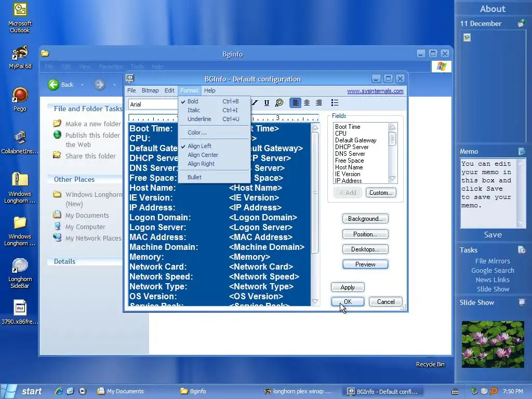Click the slide show water lily thumbnail
Viewport: 532px width, 399px height.
click(493, 344)
